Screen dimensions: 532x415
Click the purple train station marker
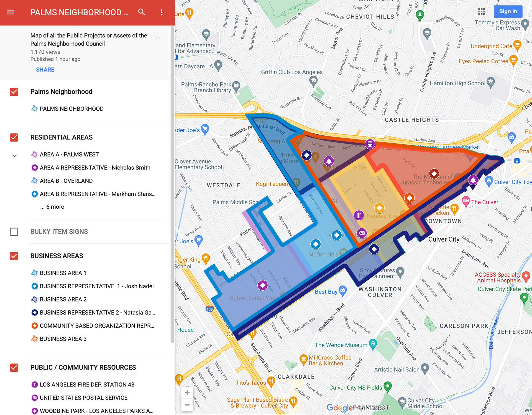370,144
